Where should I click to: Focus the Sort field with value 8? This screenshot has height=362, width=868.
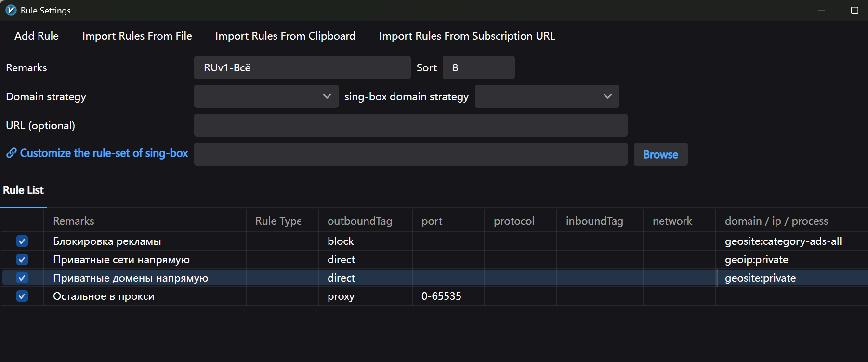click(x=478, y=67)
